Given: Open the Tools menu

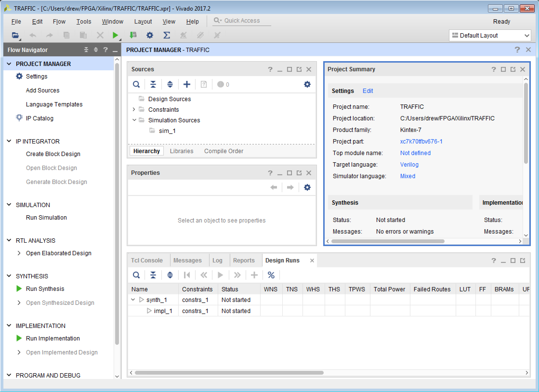Looking at the screenshot, I should coord(84,22).
